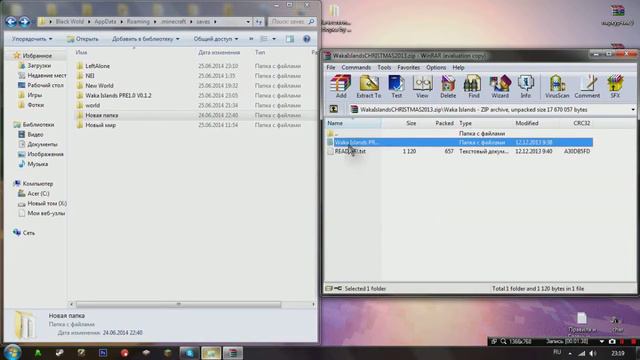This screenshot has width=640, height=360.
Task: Select the world folder in Explorer
Action: [92, 105]
